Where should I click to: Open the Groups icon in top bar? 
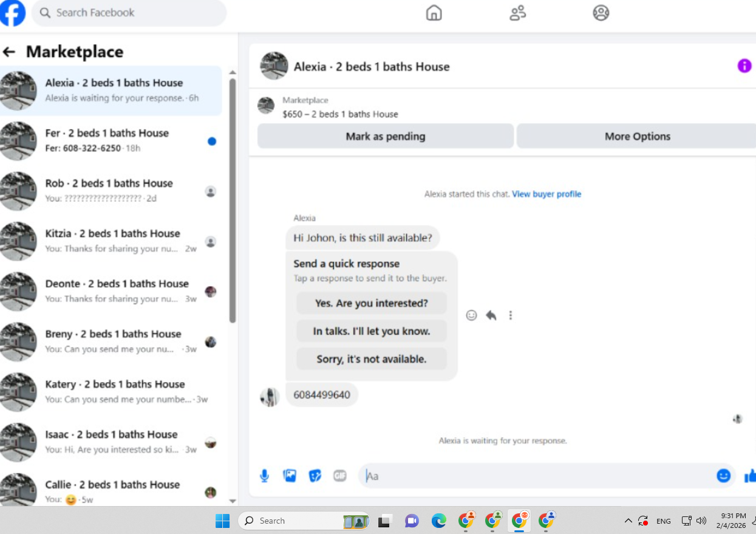(601, 13)
